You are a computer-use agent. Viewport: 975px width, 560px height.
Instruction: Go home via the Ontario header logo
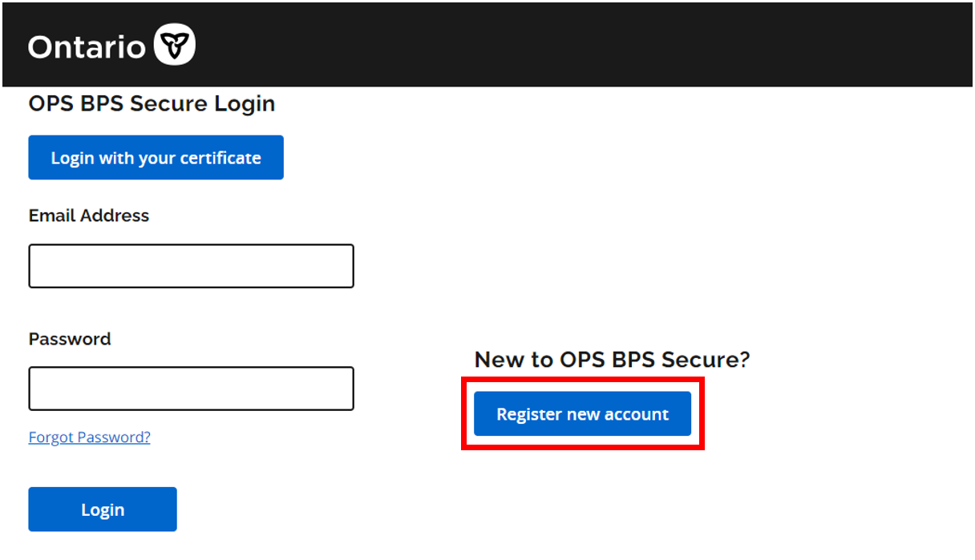tap(111, 46)
